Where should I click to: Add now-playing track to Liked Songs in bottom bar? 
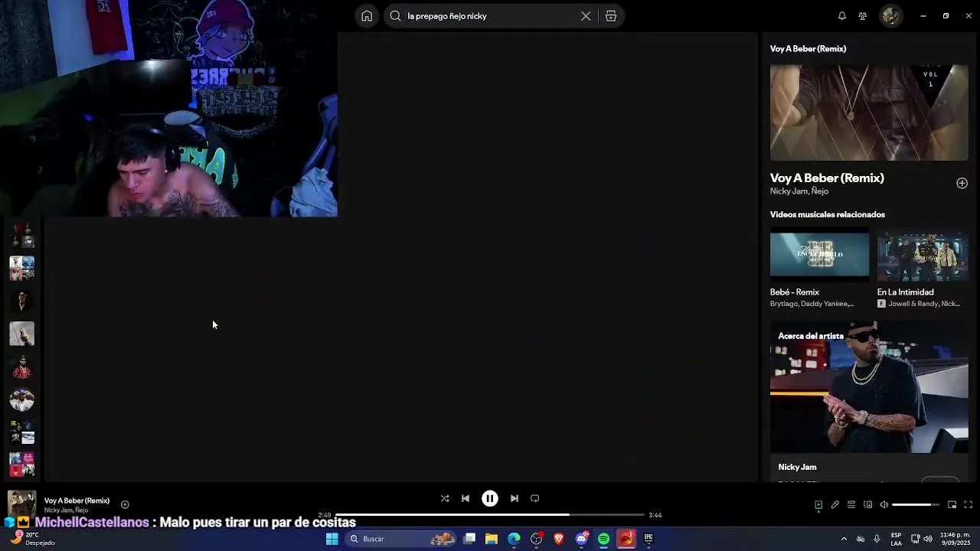[x=125, y=504]
